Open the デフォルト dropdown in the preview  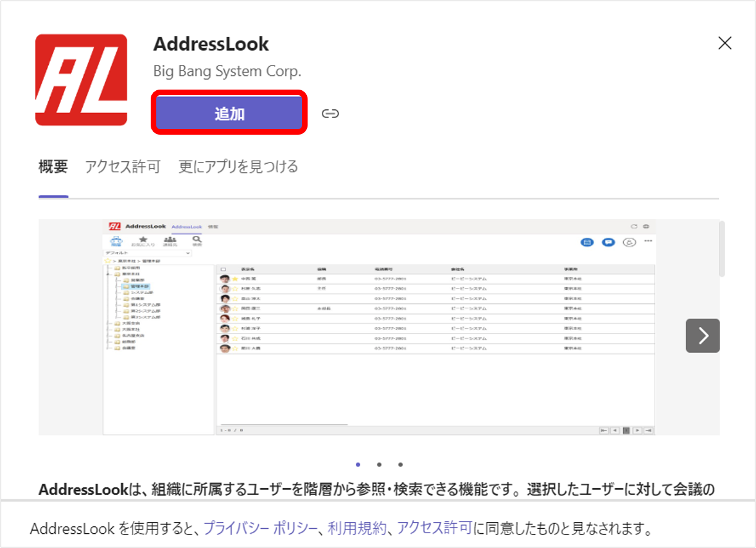148,253
